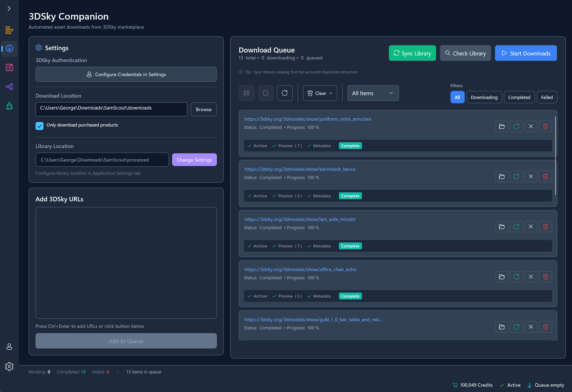Open the Clear dropdown menu
Screen dimensions: 572x392
320,93
